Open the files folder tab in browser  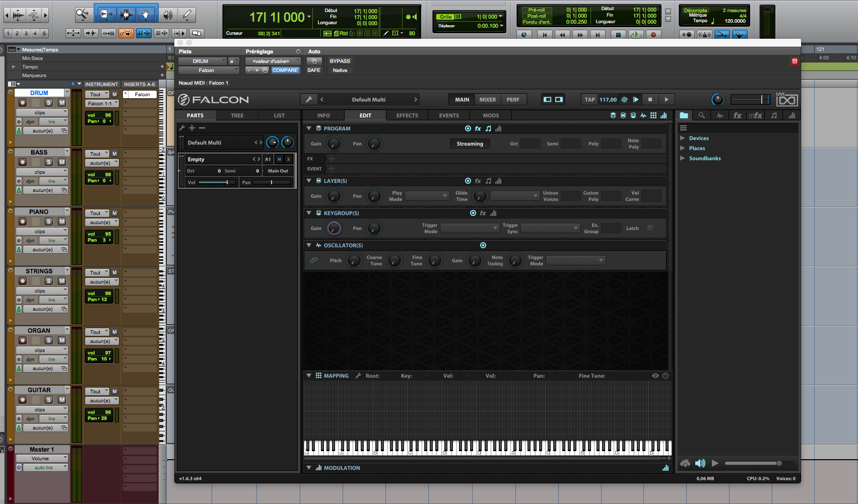684,115
